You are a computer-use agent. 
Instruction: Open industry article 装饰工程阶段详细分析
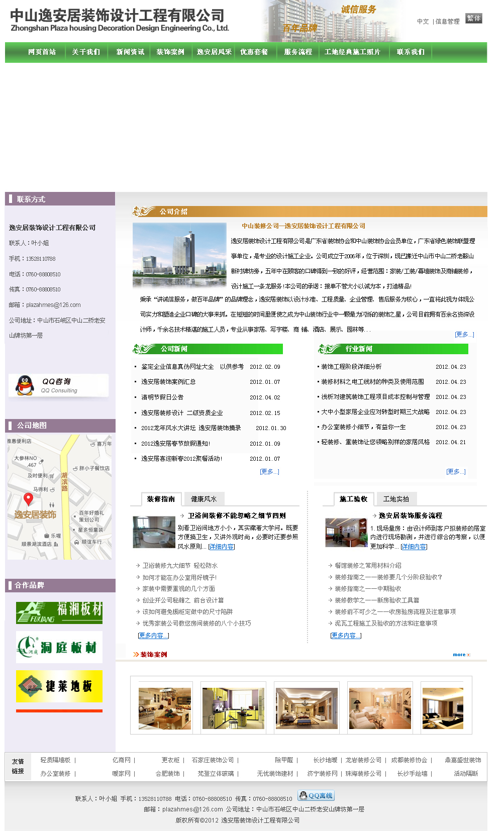tap(351, 367)
